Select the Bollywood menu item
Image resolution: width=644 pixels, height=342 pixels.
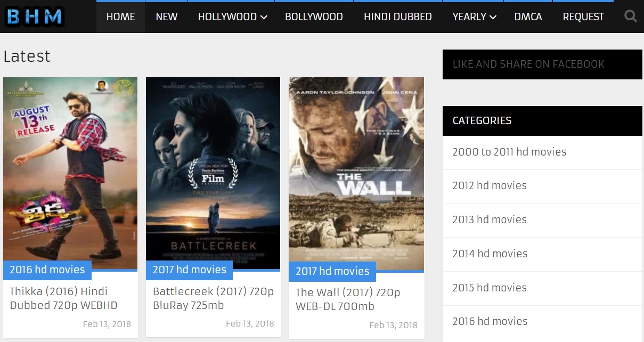314,17
